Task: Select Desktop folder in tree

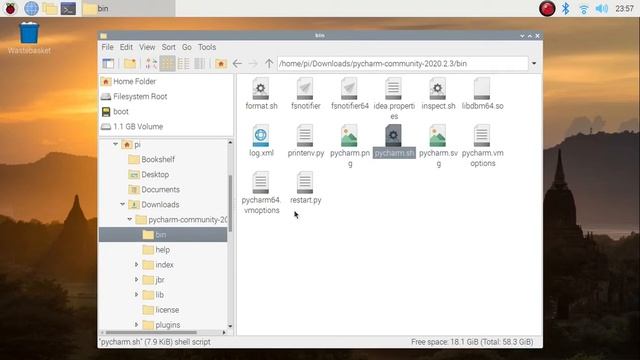Action: pyautogui.click(x=149, y=174)
